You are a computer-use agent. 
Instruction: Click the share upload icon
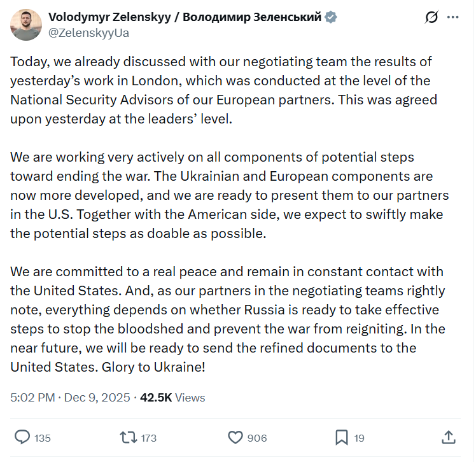click(449, 437)
